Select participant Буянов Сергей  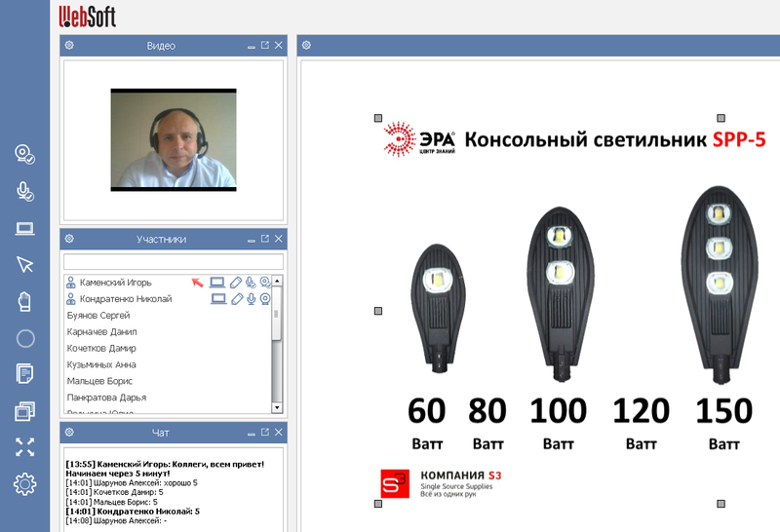point(98,316)
